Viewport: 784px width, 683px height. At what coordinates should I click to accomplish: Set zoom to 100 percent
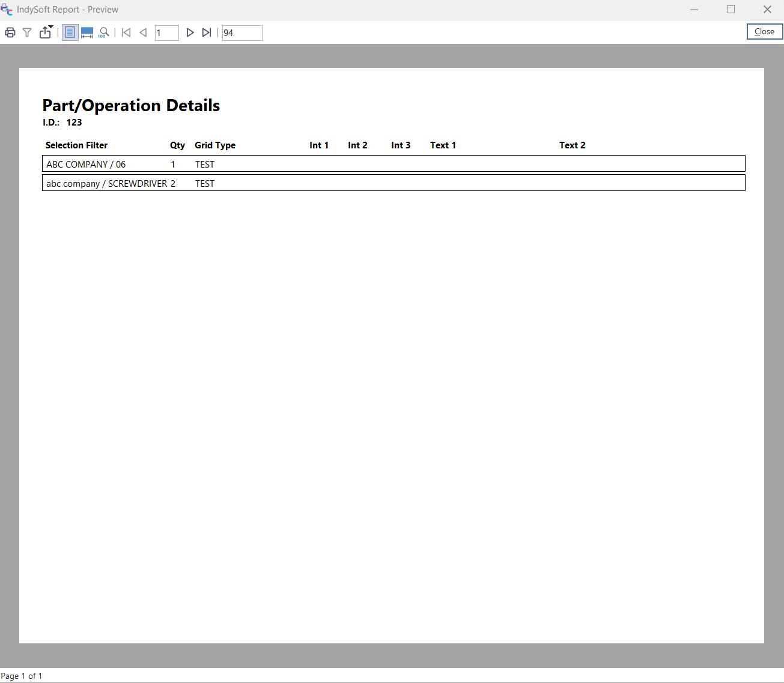[x=104, y=32]
